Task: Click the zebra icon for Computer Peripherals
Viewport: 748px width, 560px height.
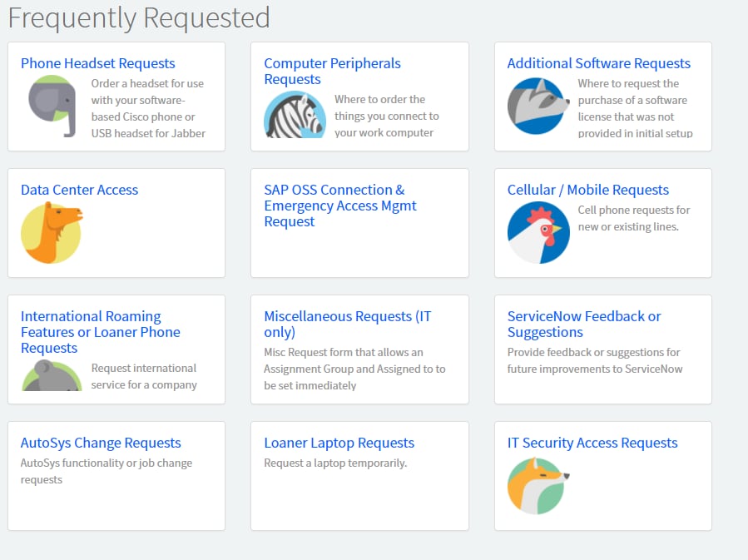Action: tap(295, 115)
